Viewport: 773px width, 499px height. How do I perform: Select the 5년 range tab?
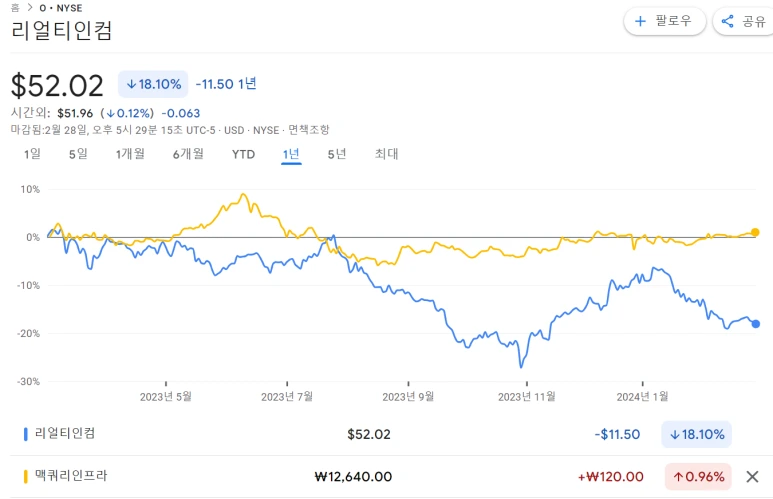click(x=337, y=154)
